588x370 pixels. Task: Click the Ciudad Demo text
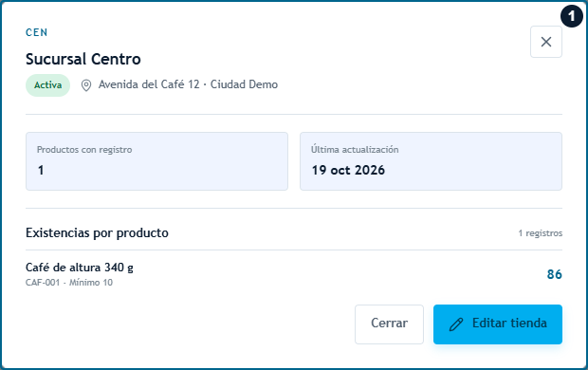pos(244,84)
